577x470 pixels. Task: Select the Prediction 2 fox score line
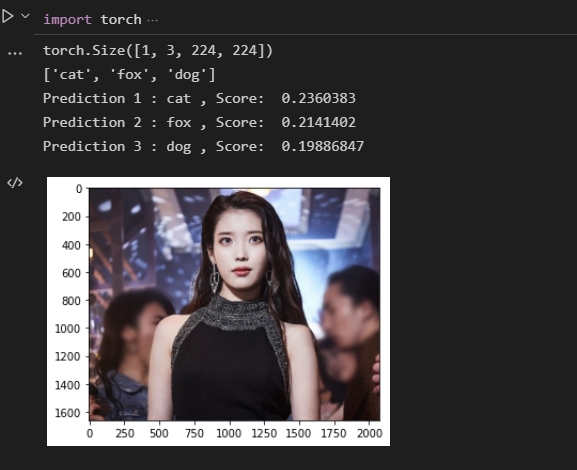(x=199, y=123)
